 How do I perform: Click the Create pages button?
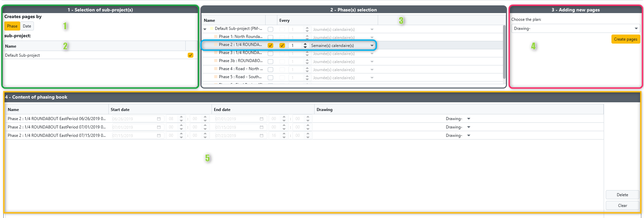pyautogui.click(x=626, y=39)
